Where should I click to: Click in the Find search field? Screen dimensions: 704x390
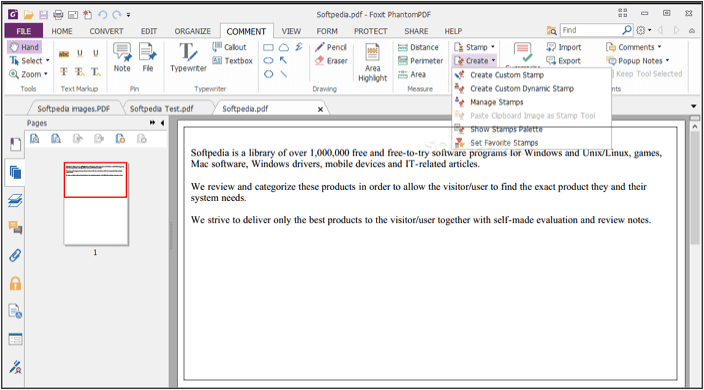tap(590, 30)
